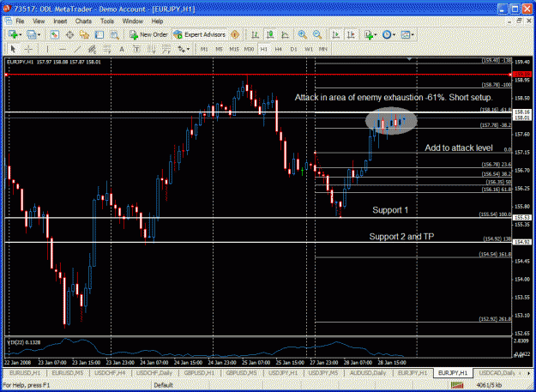
Task: Open the Tools menu
Action: 107,21
